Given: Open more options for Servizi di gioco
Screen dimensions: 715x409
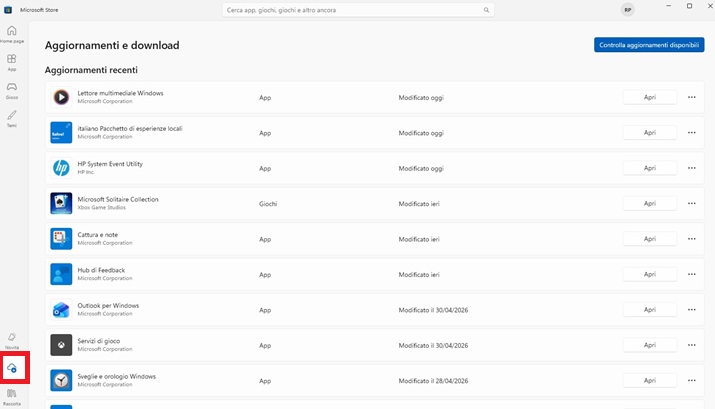Looking at the screenshot, I should [x=692, y=345].
